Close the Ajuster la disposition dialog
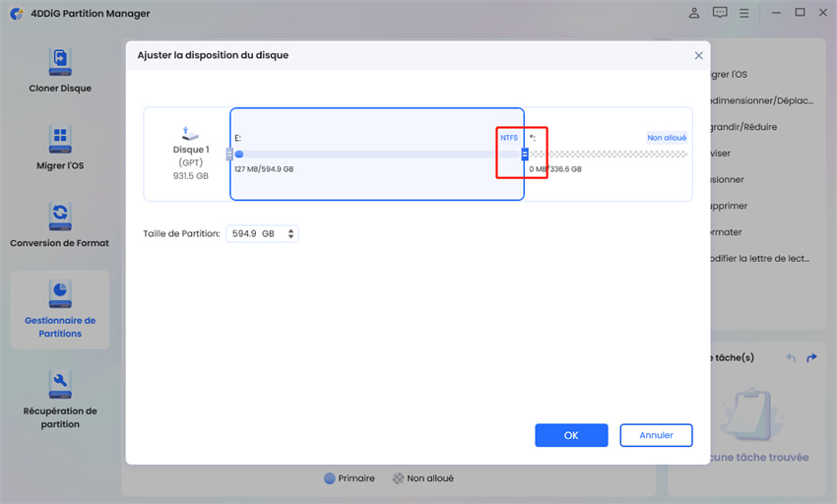The image size is (837, 504). [699, 56]
